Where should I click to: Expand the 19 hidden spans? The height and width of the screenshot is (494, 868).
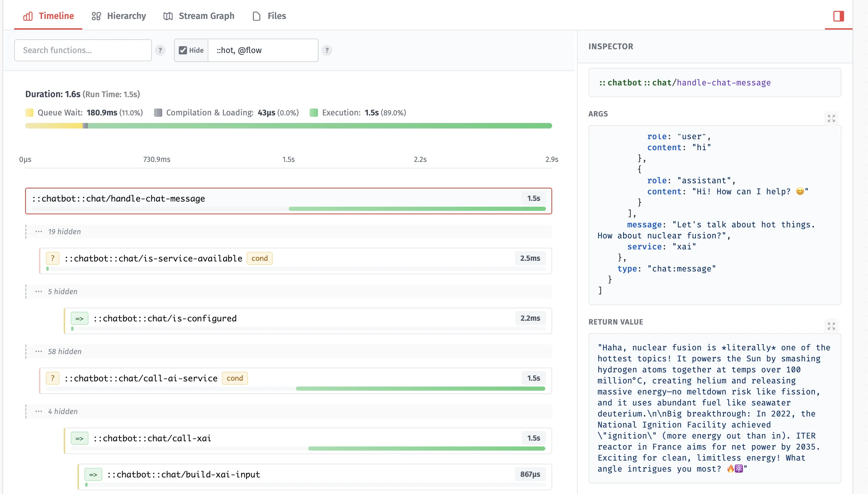click(64, 231)
